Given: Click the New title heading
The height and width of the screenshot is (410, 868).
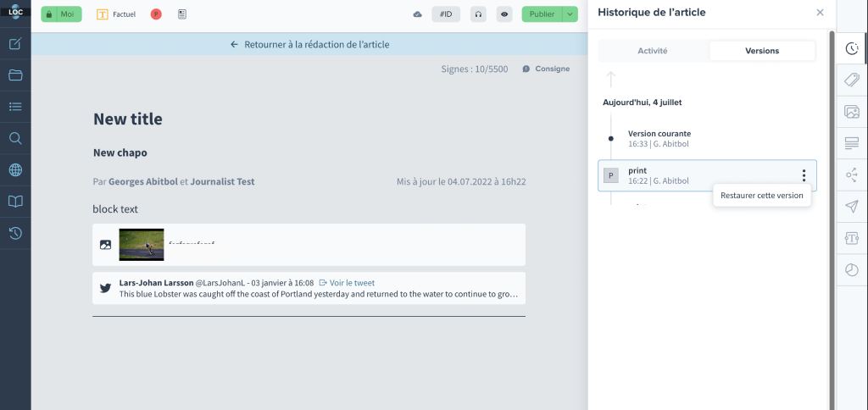Looking at the screenshot, I should tap(128, 119).
